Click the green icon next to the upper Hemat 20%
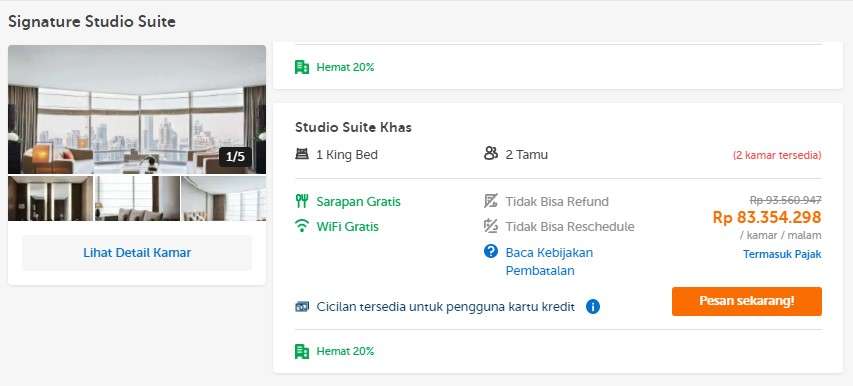 (x=302, y=67)
